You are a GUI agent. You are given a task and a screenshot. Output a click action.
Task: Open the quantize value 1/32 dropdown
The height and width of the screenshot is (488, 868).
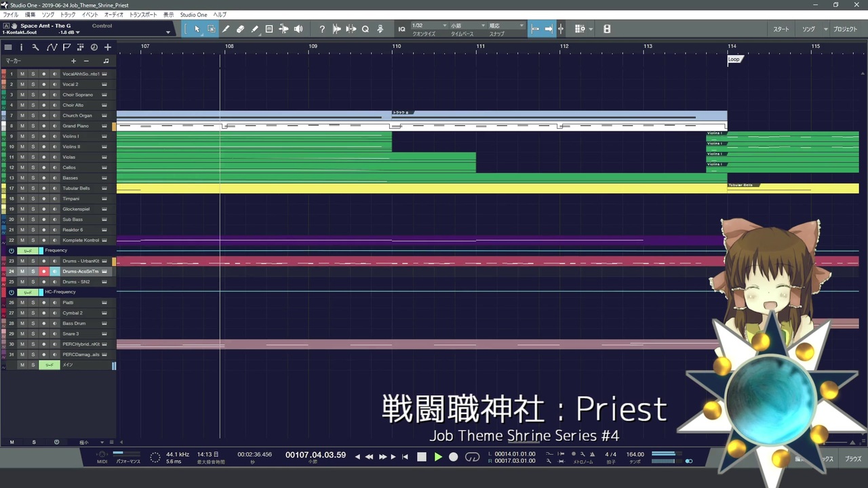(x=429, y=26)
